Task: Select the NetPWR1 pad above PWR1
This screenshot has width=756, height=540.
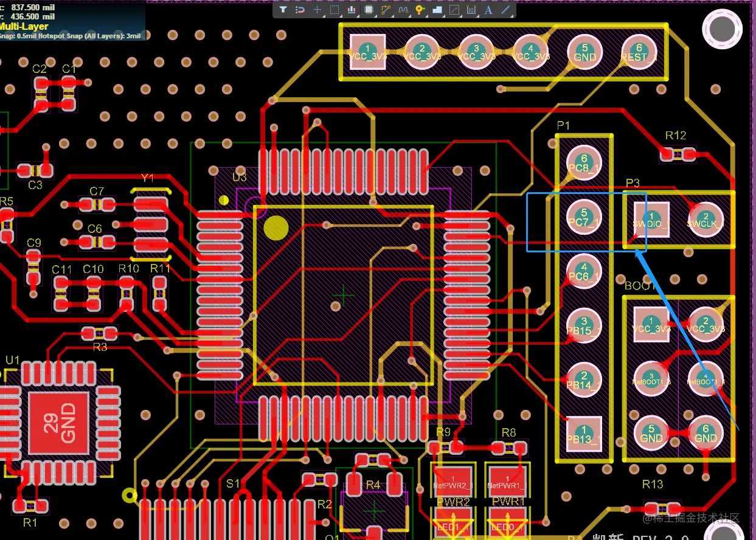Action: coord(508,482)
